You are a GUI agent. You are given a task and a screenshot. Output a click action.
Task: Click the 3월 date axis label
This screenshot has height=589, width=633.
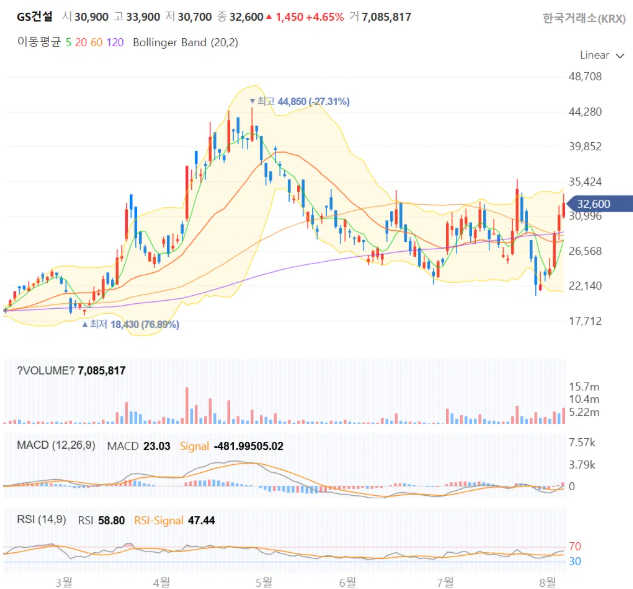pyautogui.click(x=64, y=582)
